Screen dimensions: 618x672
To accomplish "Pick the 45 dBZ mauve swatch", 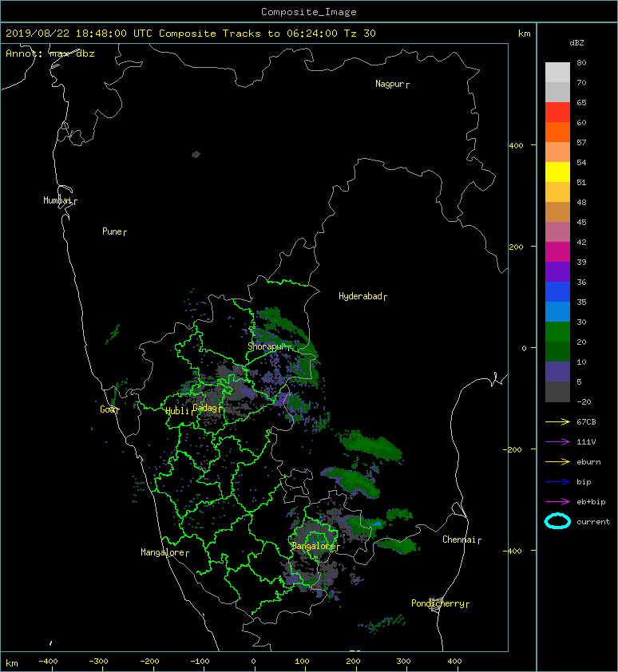I will click(x=557, y=231).
